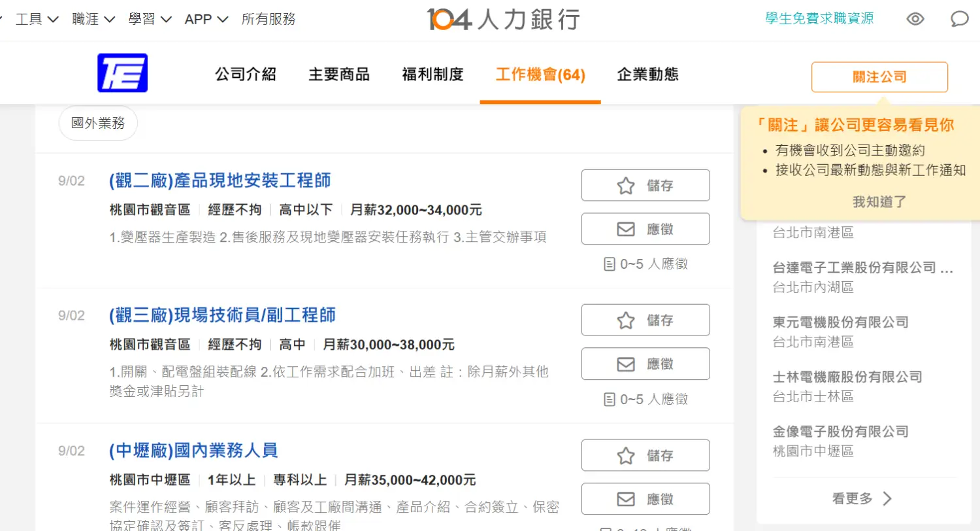Open 所有服務 in the top menu
The image size is (980, 531).
[x=269, y=19]
